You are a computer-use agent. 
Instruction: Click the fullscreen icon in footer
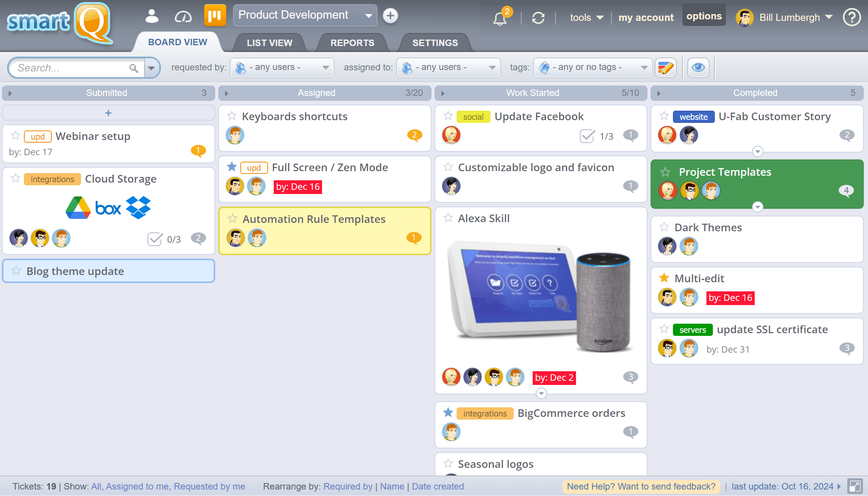[855, 486]
